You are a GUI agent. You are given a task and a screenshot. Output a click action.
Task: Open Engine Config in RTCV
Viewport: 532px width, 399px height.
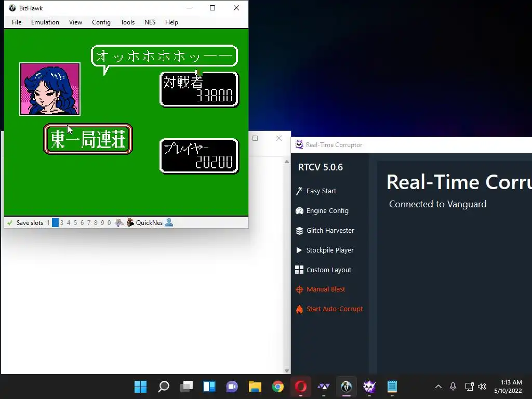tap(327, 211)
